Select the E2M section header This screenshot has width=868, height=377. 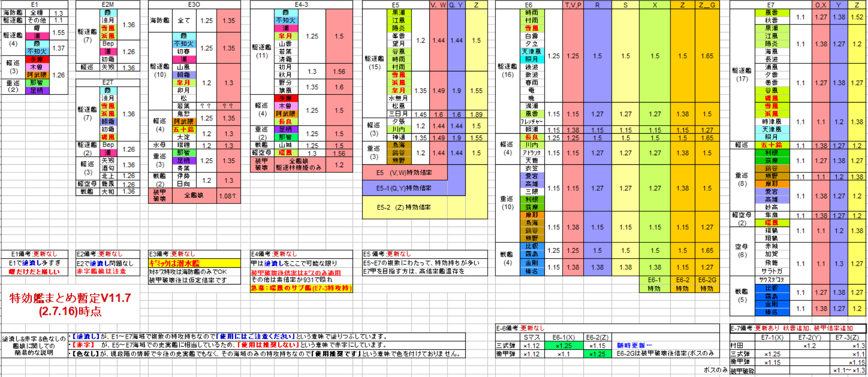point(107,4)
